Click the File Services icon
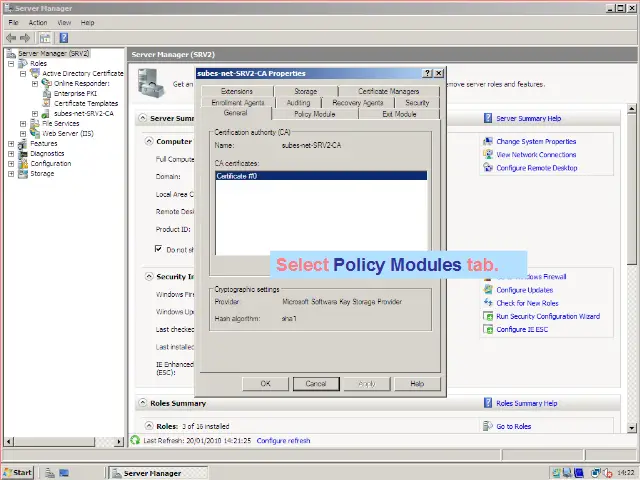The height and width of the screenshot is (480, 640). (x=35, y=123)
